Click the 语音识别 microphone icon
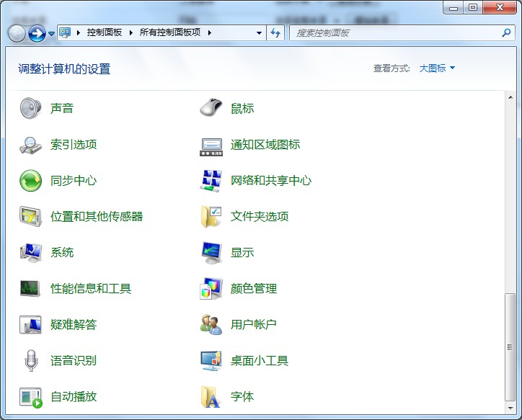The height and width of the screenshot is (420, 522). point(30,360)
